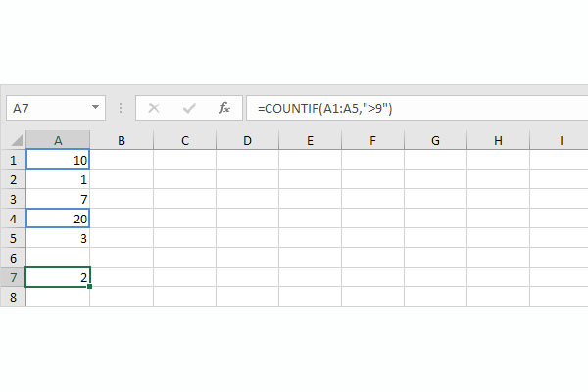This screenshot has width=588, height=392.
Task: Click cell A1 containing 10
Action: click(58, 160)
